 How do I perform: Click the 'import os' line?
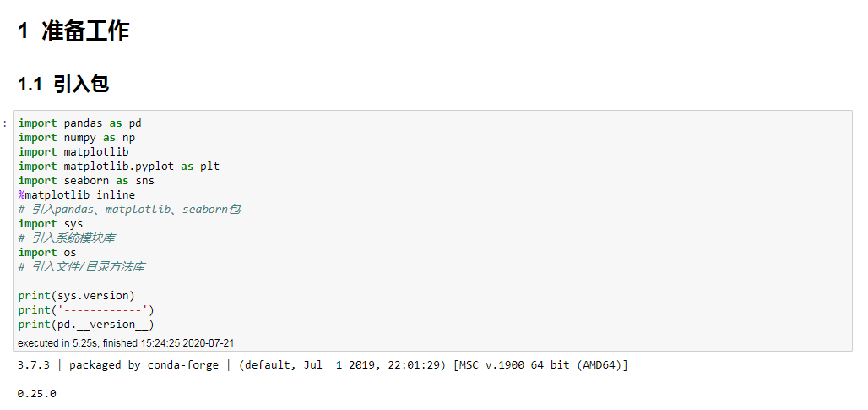point(47,253)
